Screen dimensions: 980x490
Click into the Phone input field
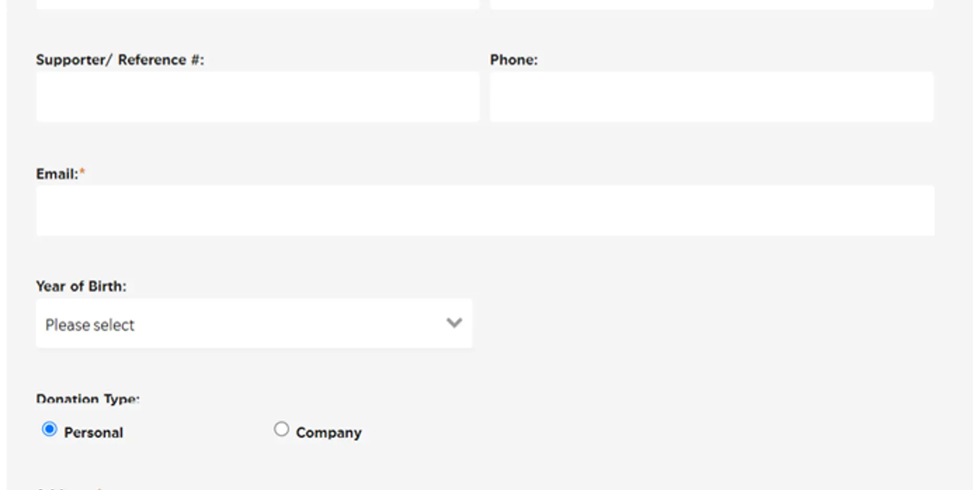(x=711, y=97)
